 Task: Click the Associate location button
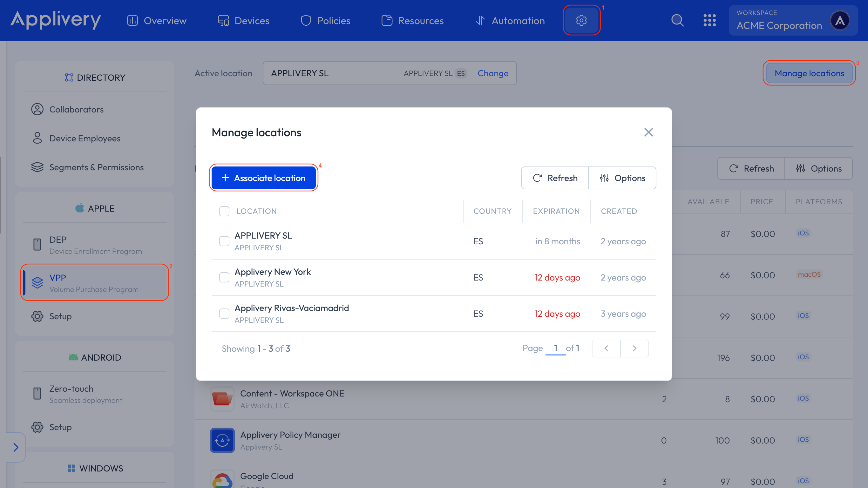tap(263, 178)
